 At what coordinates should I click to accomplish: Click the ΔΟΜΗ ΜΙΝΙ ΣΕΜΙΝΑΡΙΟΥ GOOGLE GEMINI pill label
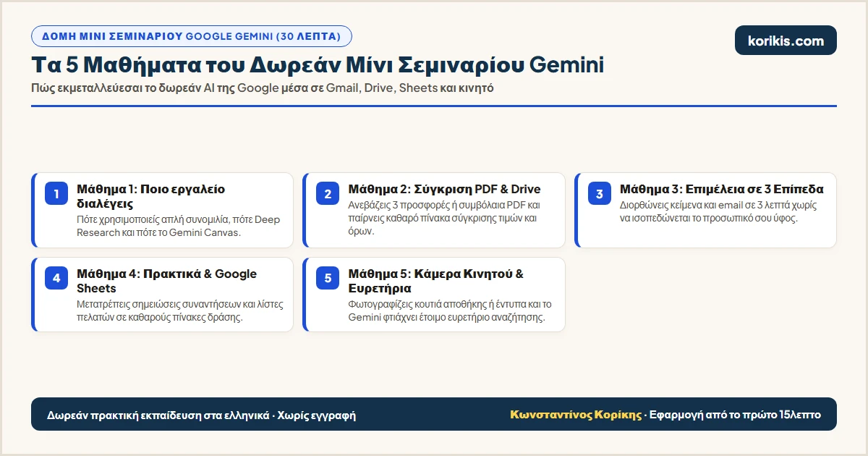coord(192,36)
